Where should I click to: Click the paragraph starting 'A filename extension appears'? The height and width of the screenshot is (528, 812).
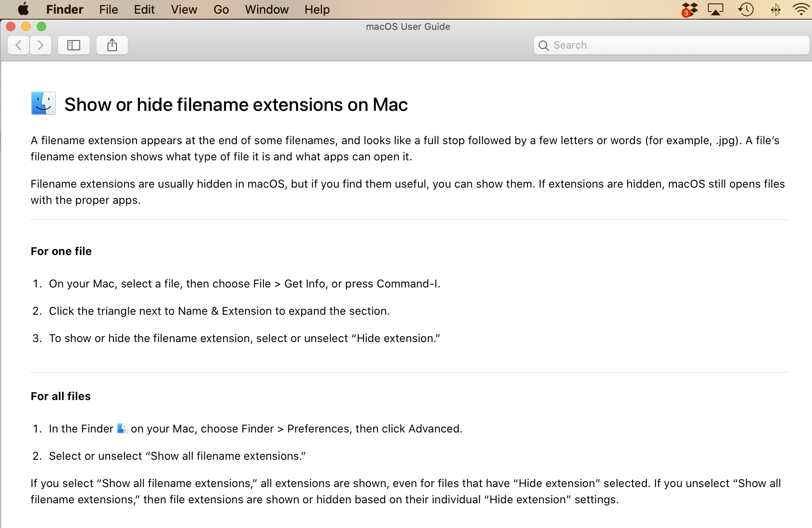tap(405, 148)
